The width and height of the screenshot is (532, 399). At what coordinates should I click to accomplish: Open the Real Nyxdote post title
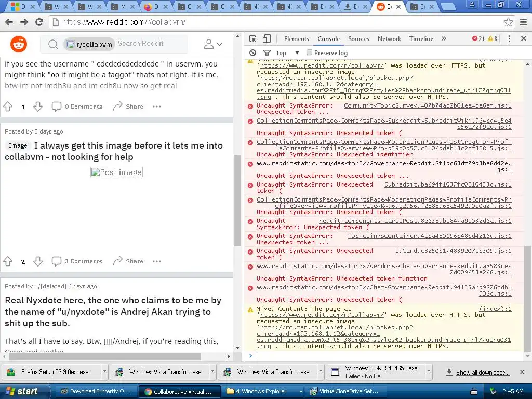[113, 312]
